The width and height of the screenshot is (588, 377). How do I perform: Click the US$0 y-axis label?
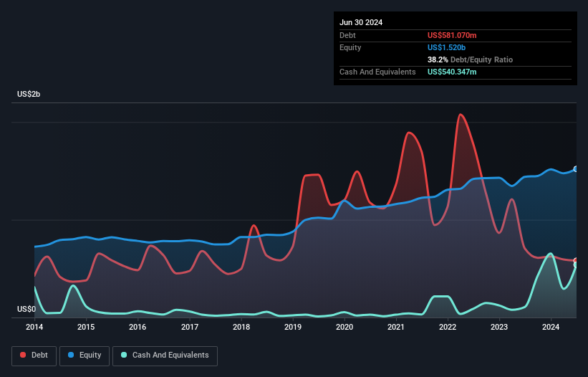(26, 309)
